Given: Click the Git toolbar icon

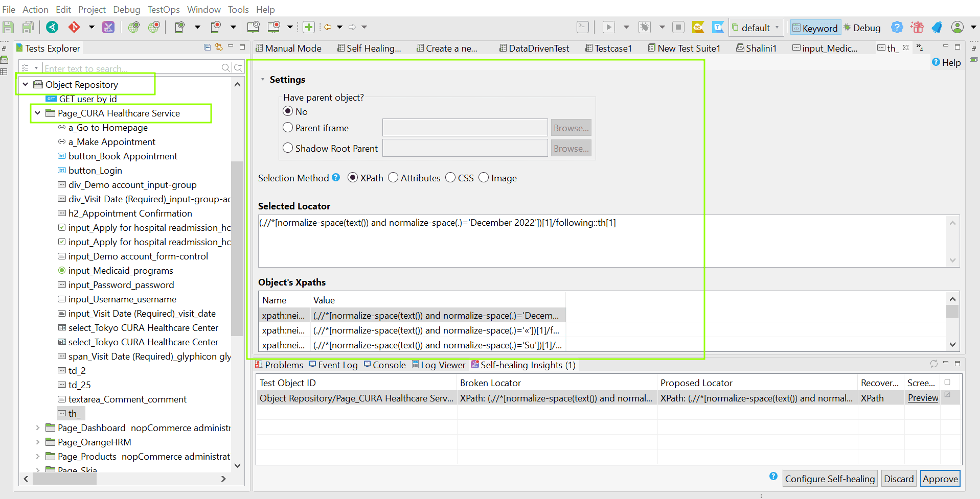Looking at the screenshot, I should coord(74,27).
